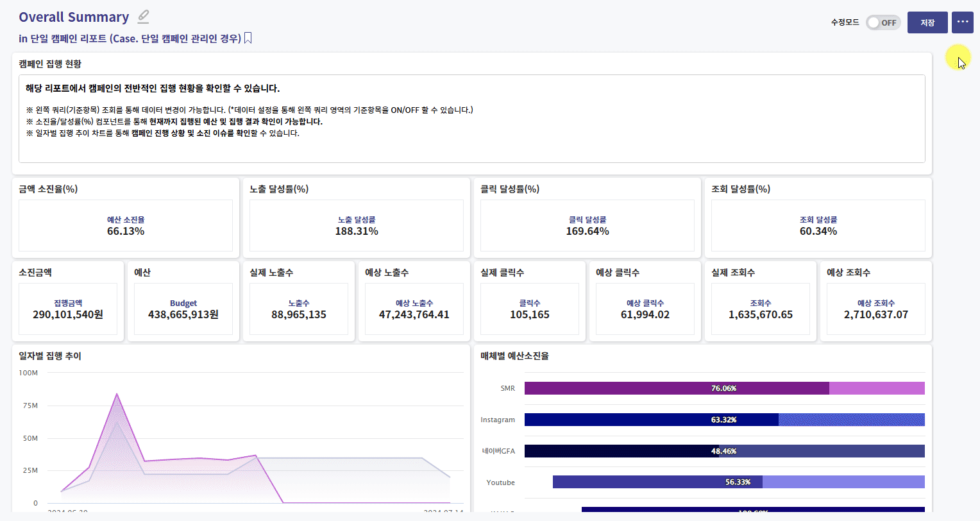Click the Instagram bar showing 63.32%
This screenshot has width=980, height=521.
click(x=652, y=420)
